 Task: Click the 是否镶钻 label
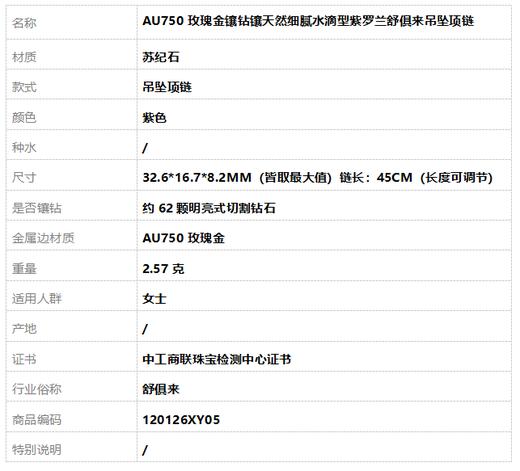37,208
